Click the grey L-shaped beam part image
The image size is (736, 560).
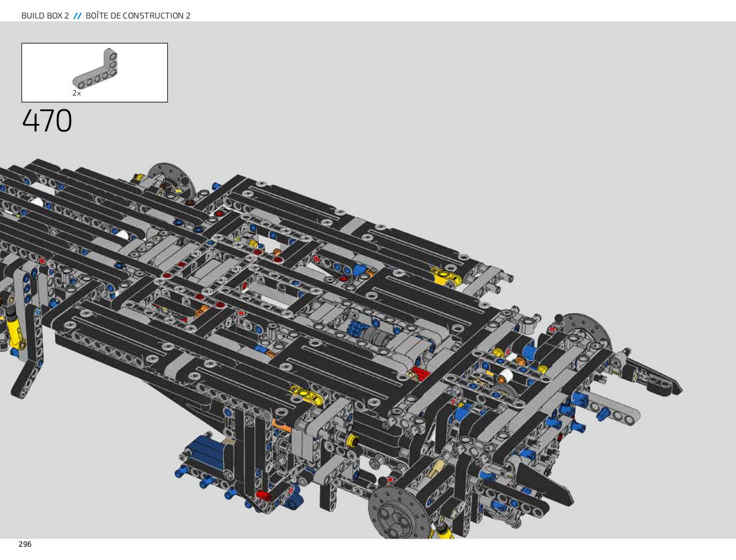[x=95, y=68]
